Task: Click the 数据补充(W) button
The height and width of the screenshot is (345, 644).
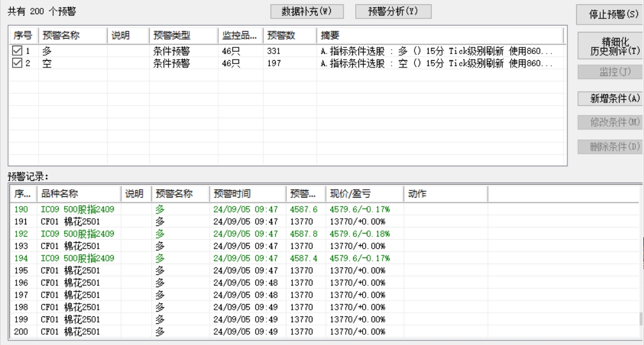Action: 307,12
